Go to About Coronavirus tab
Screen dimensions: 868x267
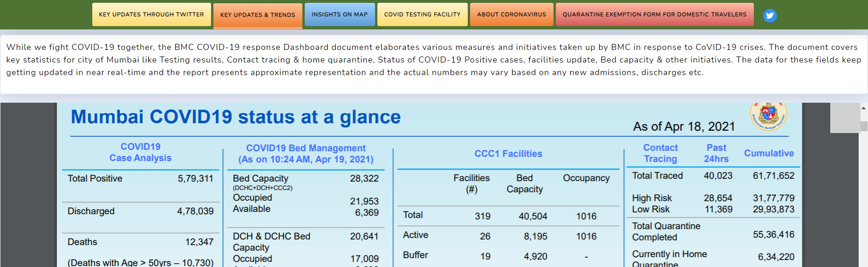(x=512, y=14)
